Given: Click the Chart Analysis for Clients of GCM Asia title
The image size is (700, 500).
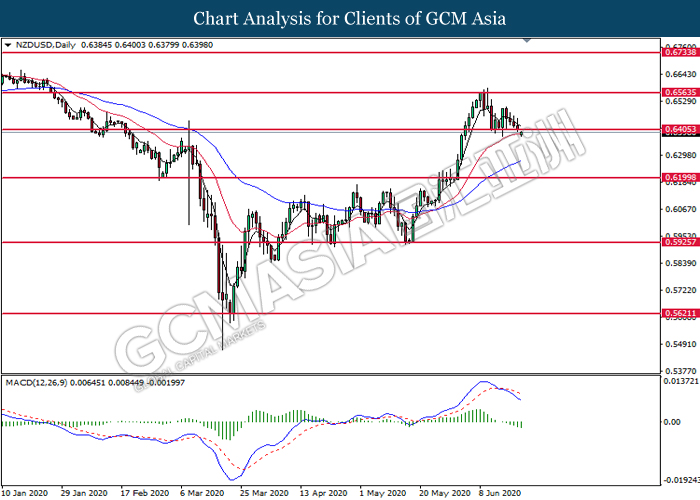Looking at the screenshot, I should click(x=350, y=18).
